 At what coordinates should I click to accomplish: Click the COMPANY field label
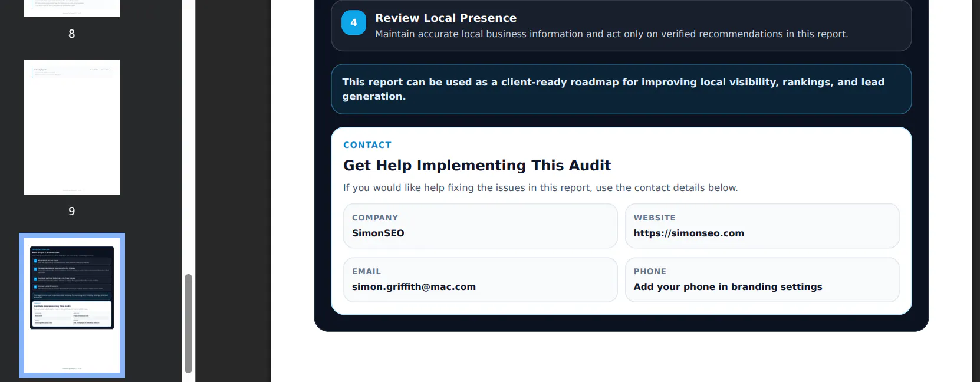(x=375, y=218)
